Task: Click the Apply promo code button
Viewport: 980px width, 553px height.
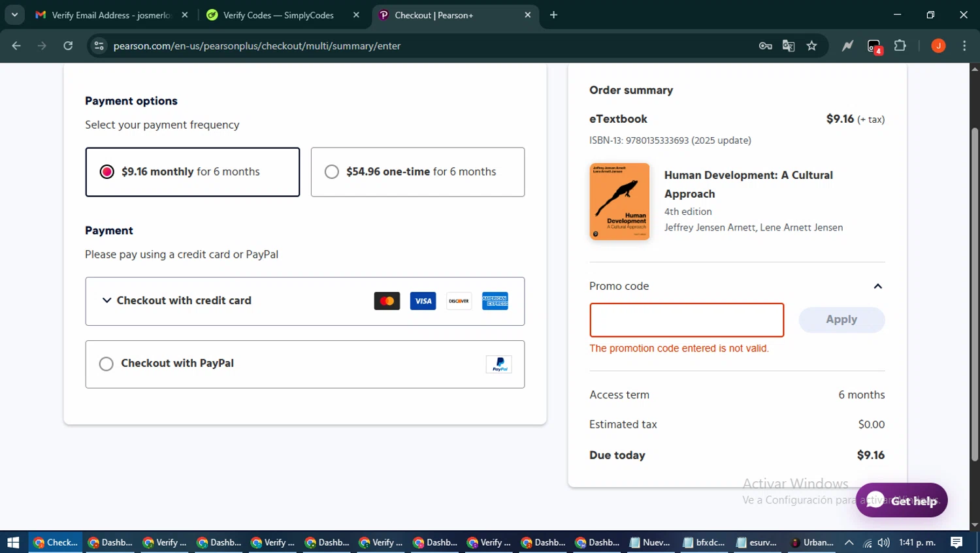Action: (x=841, y=319)
